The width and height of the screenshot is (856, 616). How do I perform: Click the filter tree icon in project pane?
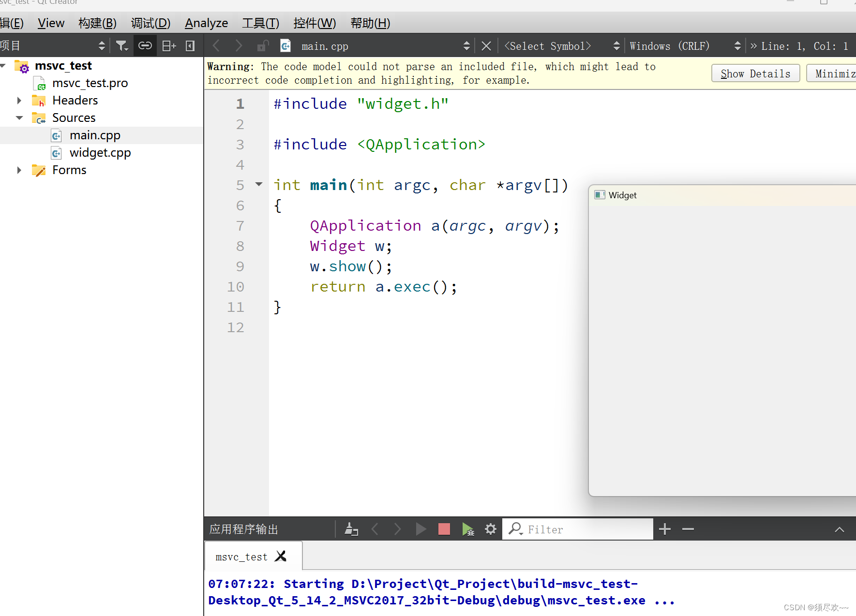coord(122,46)
